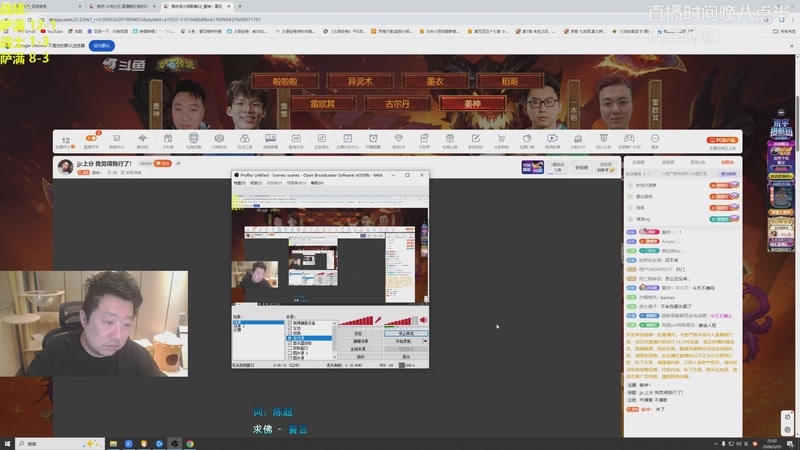Screen dimensions: 800x450
Task: Open Chrome from the Windows taskbar
Action: (190, 444)
